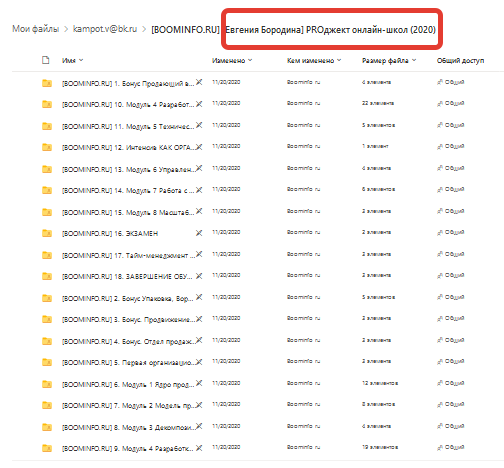The height and width of the screenshot is (468, 504).
Task: Click the folder icon for 17. Тайм-менеджмент
Action: (x=47, y=255)
